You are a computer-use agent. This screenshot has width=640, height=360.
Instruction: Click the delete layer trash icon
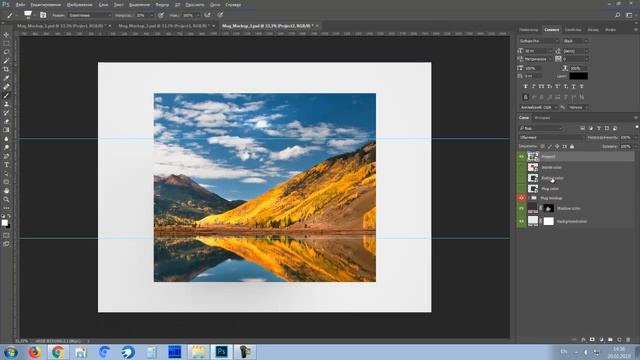[628, 340]
